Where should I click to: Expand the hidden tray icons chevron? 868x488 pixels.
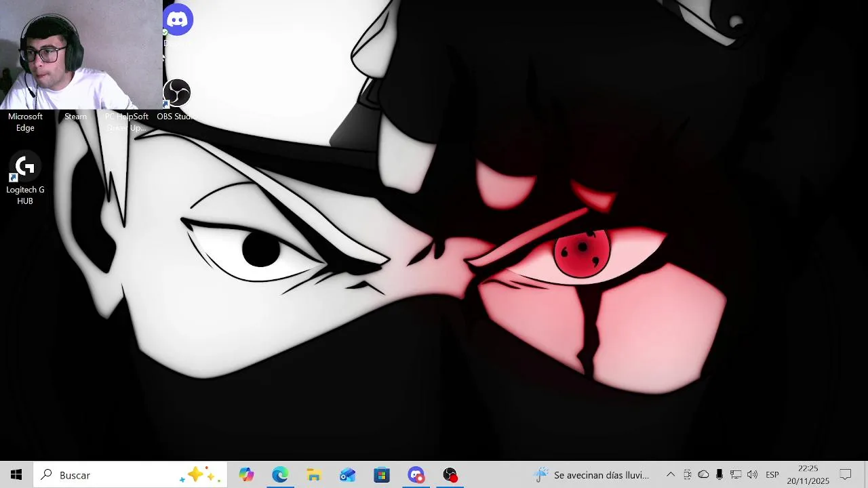[x=671, y=475]
